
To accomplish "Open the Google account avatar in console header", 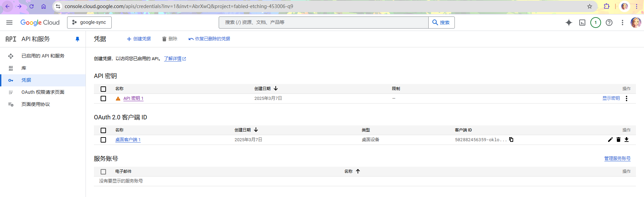I will click(x=636, y=23).
